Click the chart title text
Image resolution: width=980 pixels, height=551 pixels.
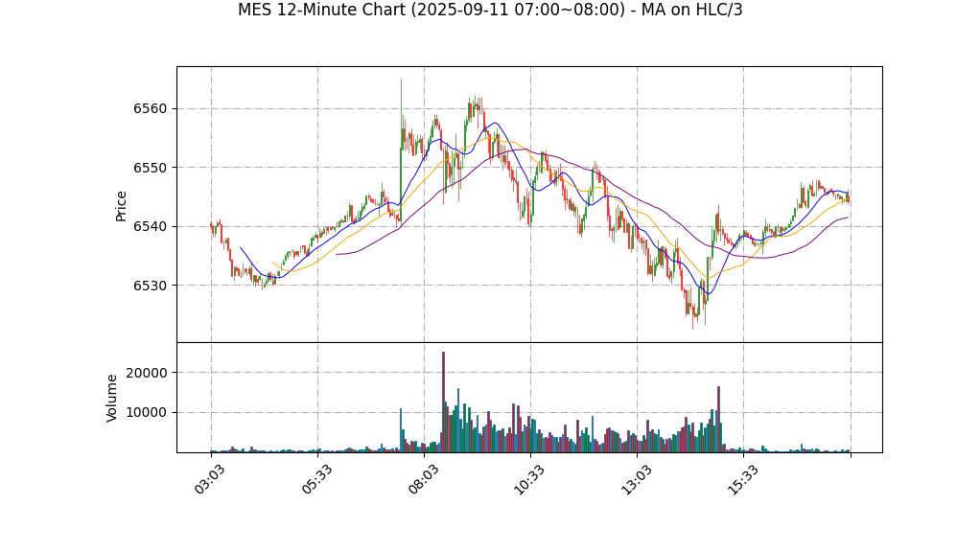[490, 10]
